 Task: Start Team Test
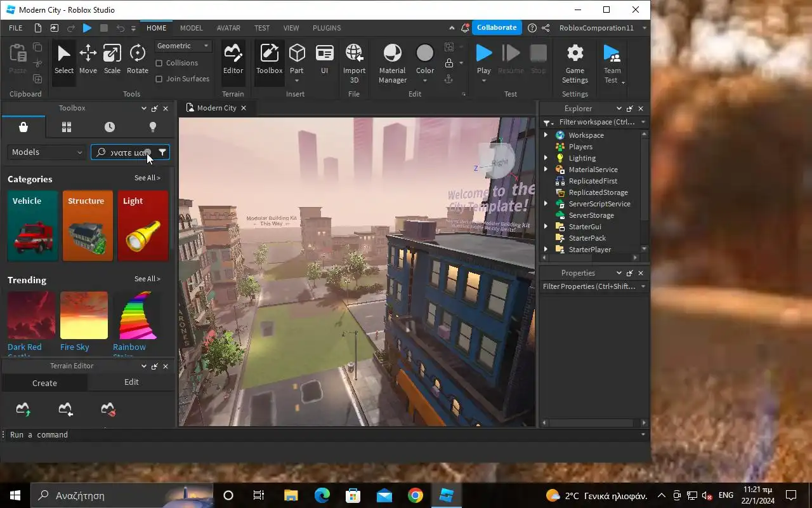pyautogui.click(x=612, y=63)
